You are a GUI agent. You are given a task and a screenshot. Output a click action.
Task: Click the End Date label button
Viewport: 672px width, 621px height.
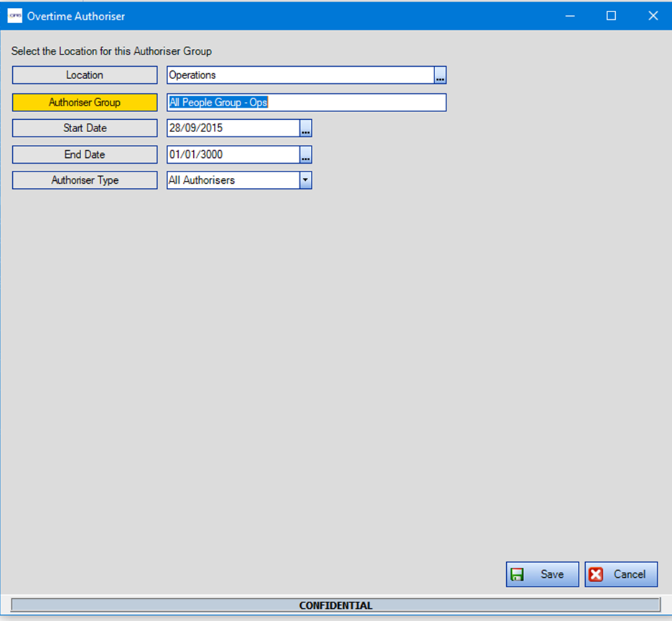pyautogui.click(x=85, y=154)
